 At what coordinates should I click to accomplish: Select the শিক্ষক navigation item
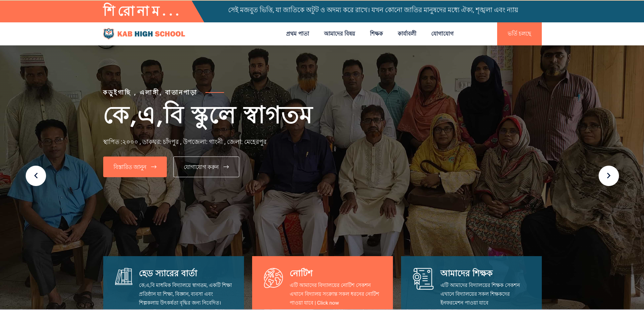(376, 34)
